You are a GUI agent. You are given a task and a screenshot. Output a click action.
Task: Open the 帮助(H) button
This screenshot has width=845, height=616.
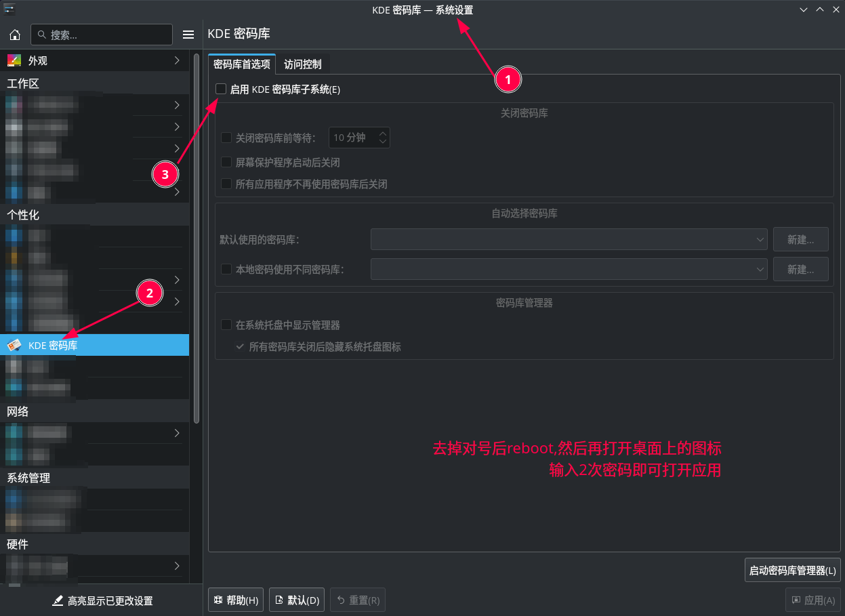coord(236,600)
